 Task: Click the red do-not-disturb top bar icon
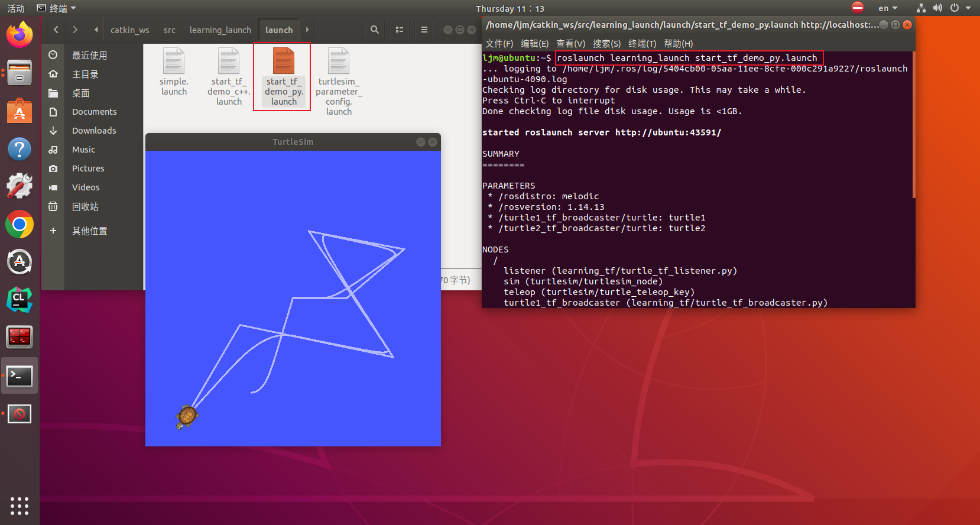[x=858, y=8]
